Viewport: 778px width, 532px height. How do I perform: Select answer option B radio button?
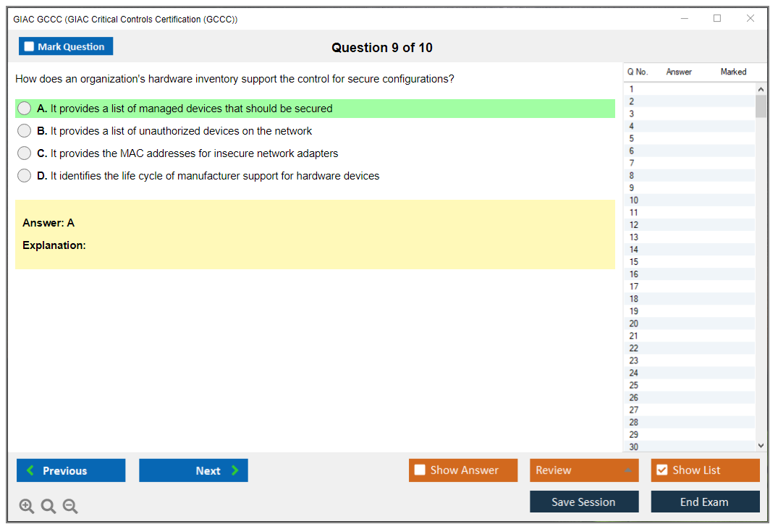(24, 131)
